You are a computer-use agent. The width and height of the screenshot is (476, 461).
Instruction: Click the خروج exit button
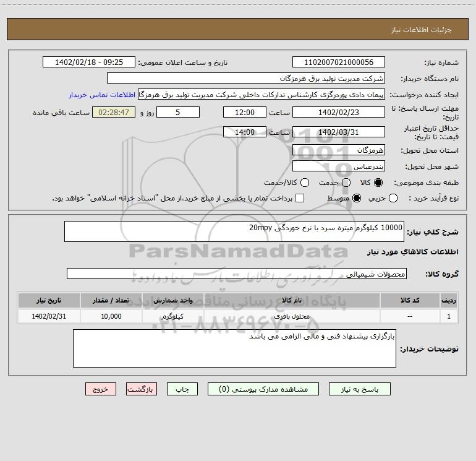click(101, 389)
